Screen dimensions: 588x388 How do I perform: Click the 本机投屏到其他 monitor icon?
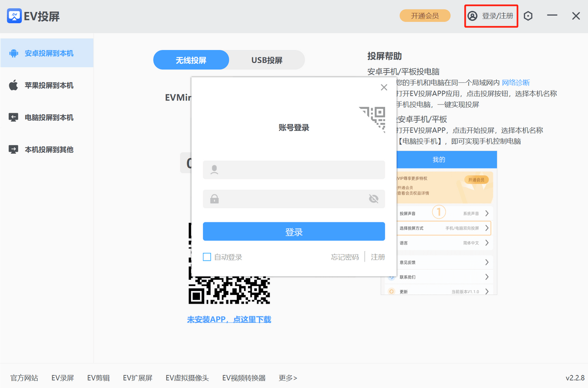click(14, 150)
